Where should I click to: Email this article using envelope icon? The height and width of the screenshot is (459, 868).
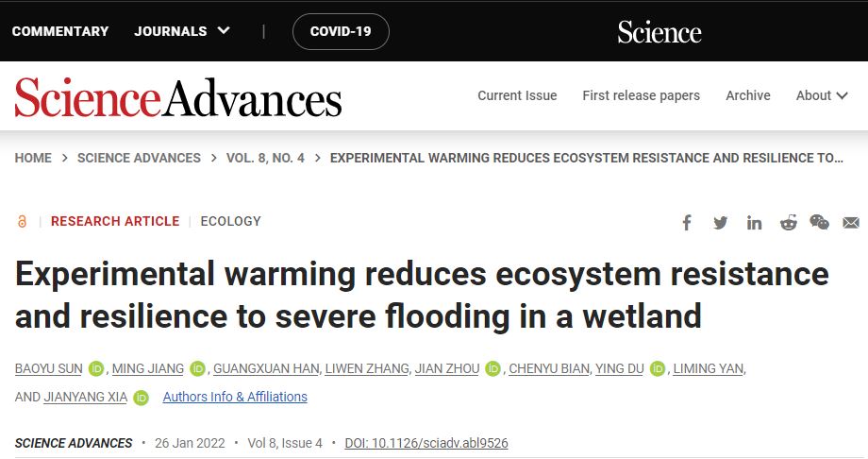click(851, 223)
